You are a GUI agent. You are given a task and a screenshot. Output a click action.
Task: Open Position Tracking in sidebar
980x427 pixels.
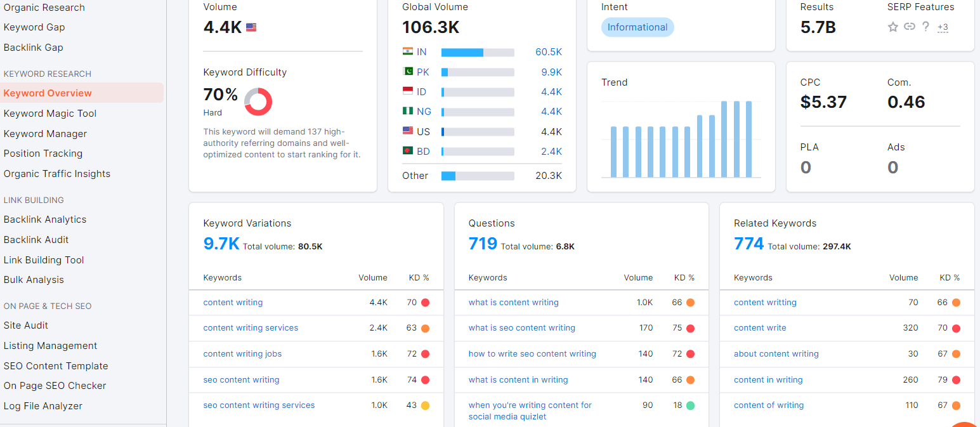click(43, 154)
